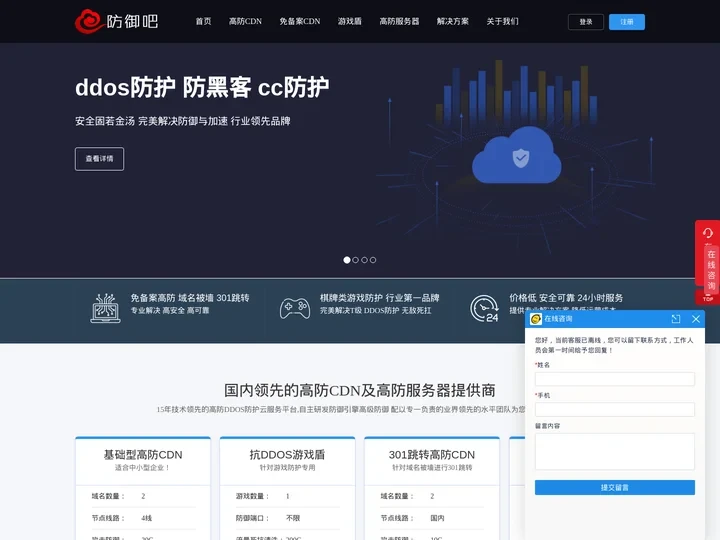Select 游戏盾 in the navigation bar
The height and width of the screenshot is (540, 720).
[350, 21]
